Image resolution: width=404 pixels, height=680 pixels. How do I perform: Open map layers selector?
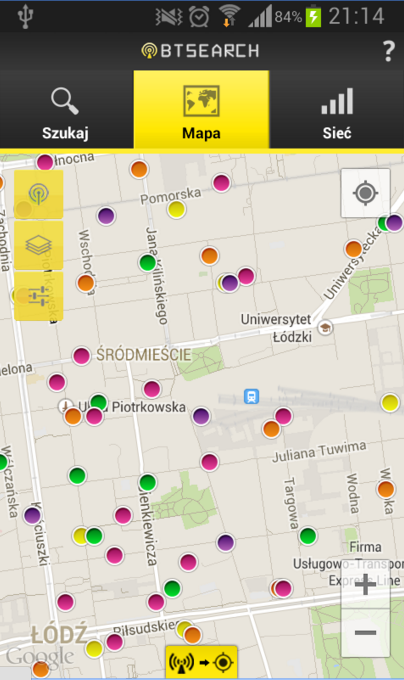(x=39, y=245)
